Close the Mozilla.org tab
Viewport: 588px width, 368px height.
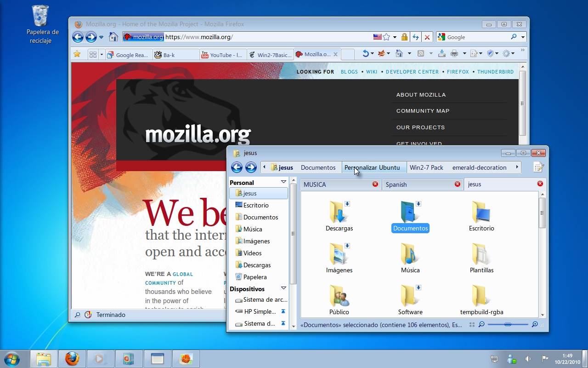click(335, 54)
